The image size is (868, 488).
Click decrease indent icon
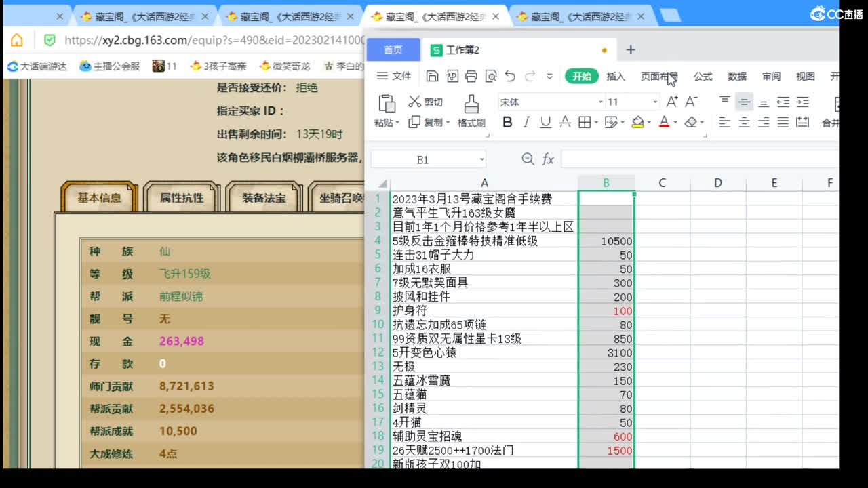783,102
